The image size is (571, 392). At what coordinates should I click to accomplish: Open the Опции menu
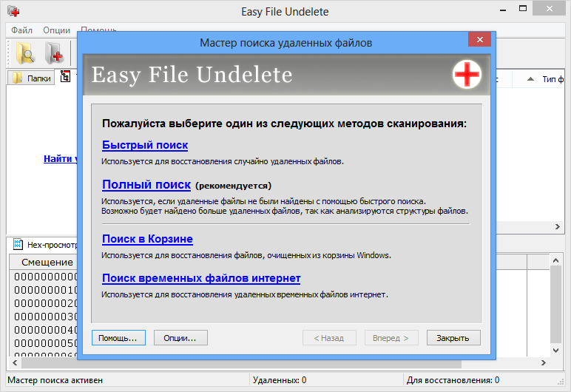tap(56, 30)
